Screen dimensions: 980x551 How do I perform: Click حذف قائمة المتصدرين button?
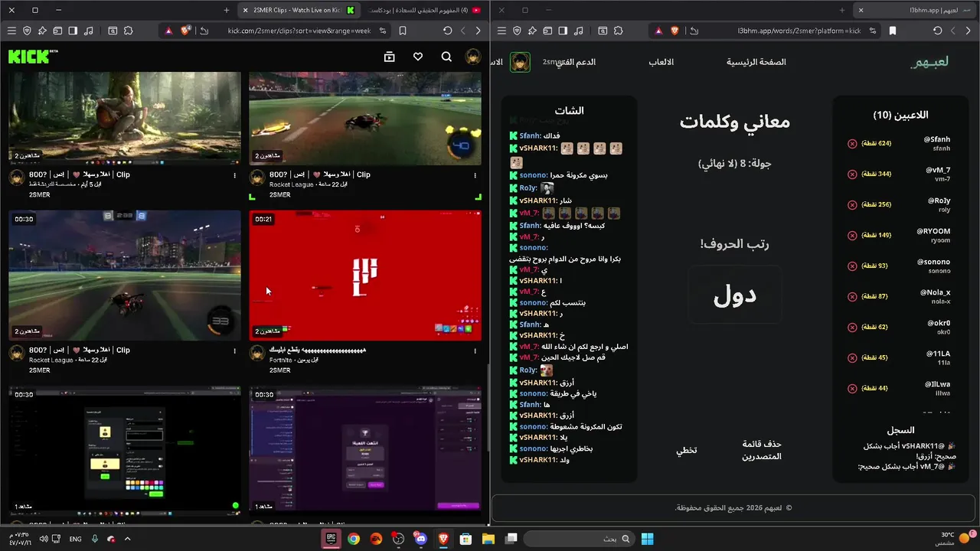(x=762, y=450)
